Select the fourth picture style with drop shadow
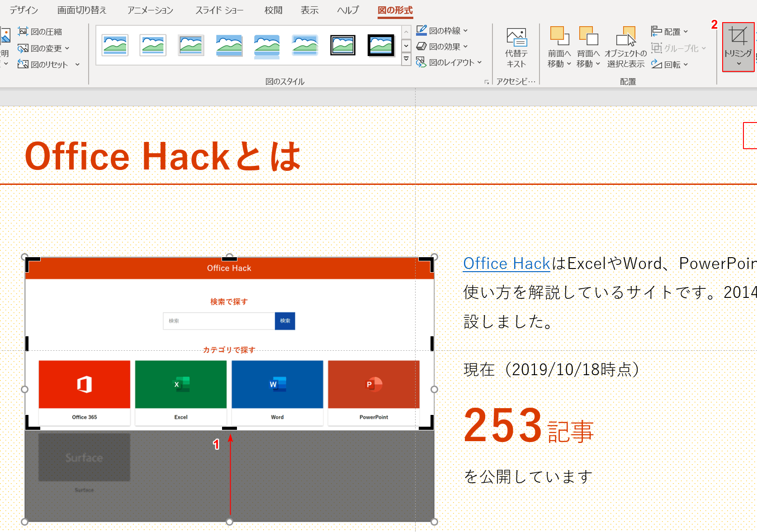 click(229, 45)
